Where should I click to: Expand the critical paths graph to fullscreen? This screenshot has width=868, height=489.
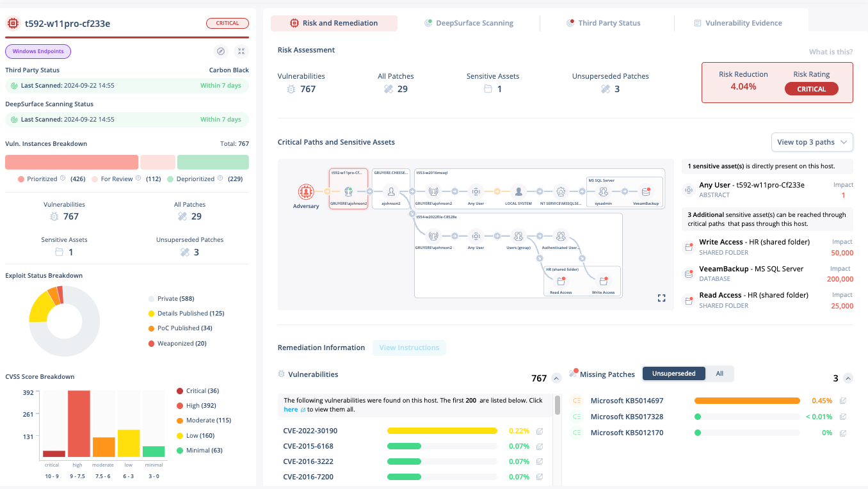click(x=661, y=298)
